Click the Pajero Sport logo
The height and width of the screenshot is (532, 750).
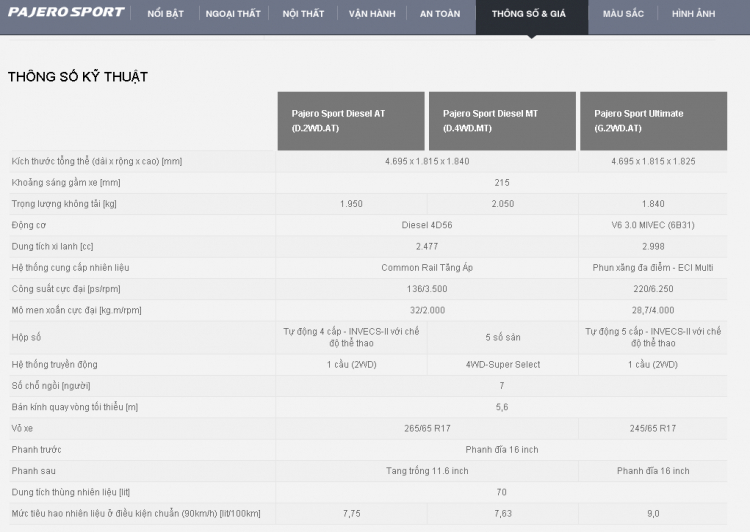(66, 13)
